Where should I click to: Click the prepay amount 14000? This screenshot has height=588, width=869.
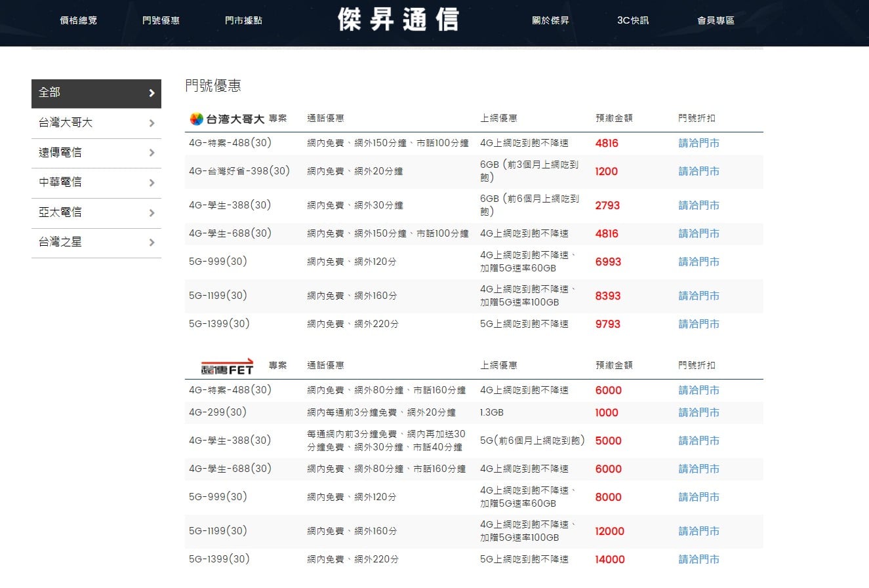tap(610, 559)
